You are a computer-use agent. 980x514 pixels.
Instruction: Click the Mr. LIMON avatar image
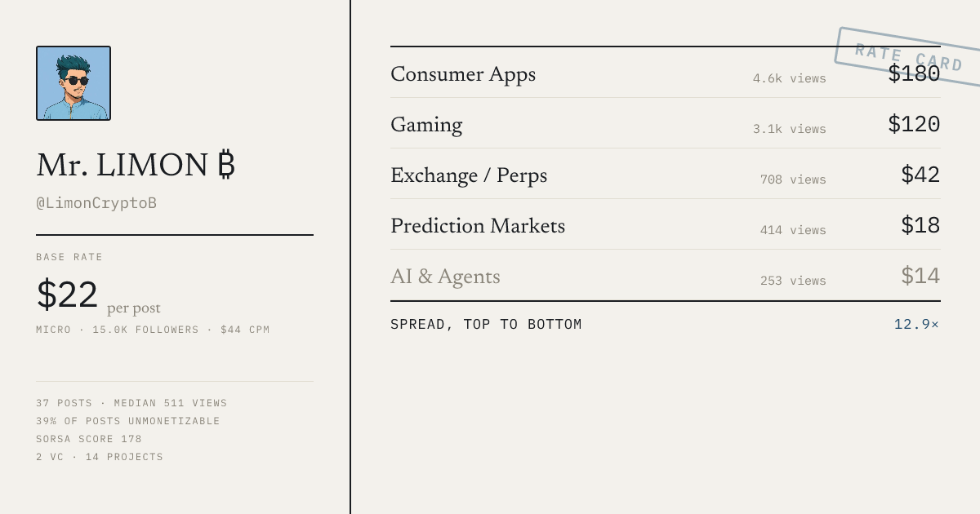tap(73, 83)
